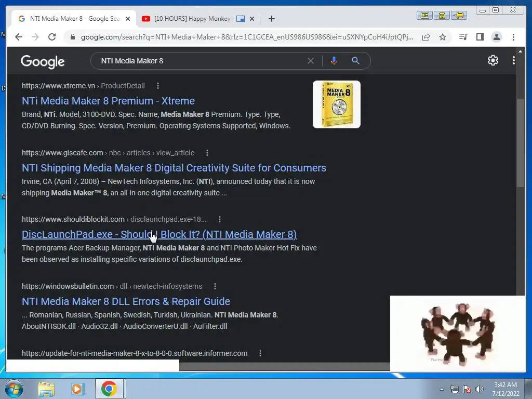Click the vertical scrollbar thumb of the page
The height and width of the screenshot is (399, 532).
tap(520, 142)
